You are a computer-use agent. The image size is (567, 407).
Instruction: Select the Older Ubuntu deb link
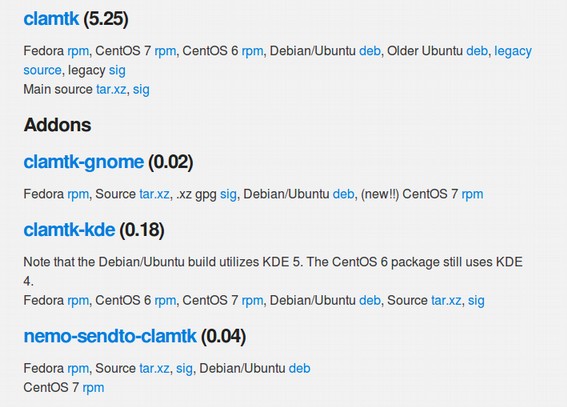tap(477, 51)
